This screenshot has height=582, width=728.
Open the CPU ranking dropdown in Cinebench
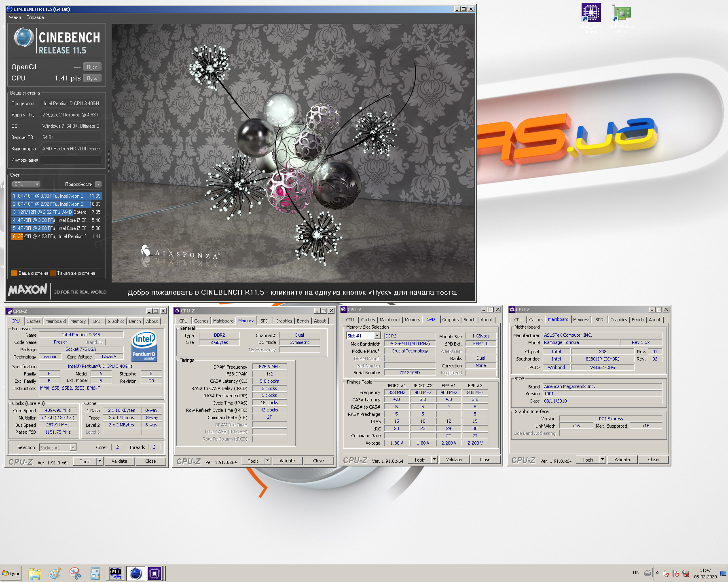(x=26, y=184)
